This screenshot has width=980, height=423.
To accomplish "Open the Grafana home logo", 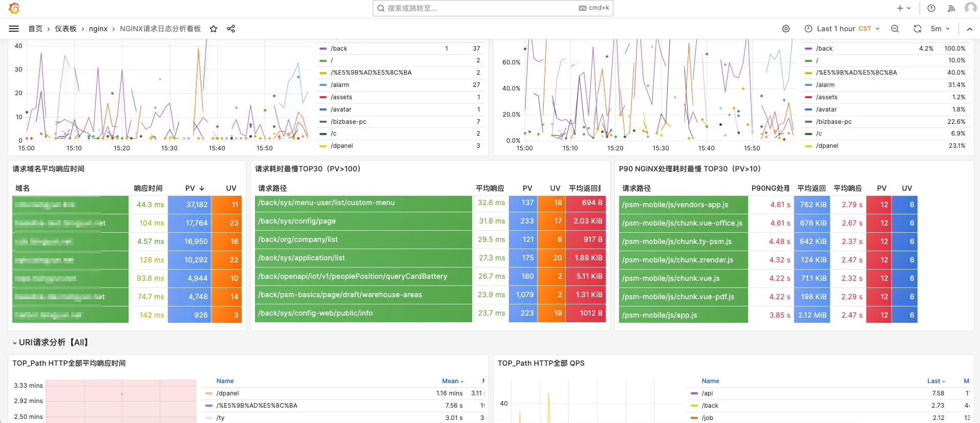I will (x=14, y=8).
